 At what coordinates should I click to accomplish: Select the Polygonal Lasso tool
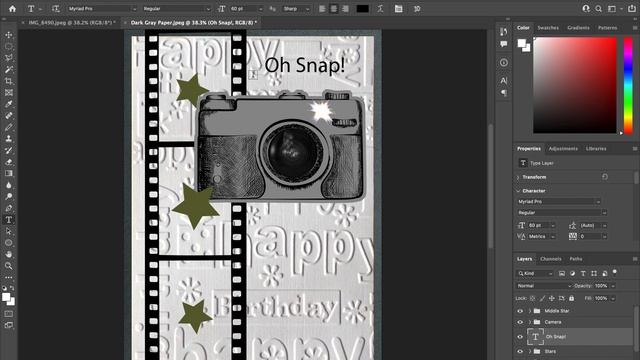(9, 58)
